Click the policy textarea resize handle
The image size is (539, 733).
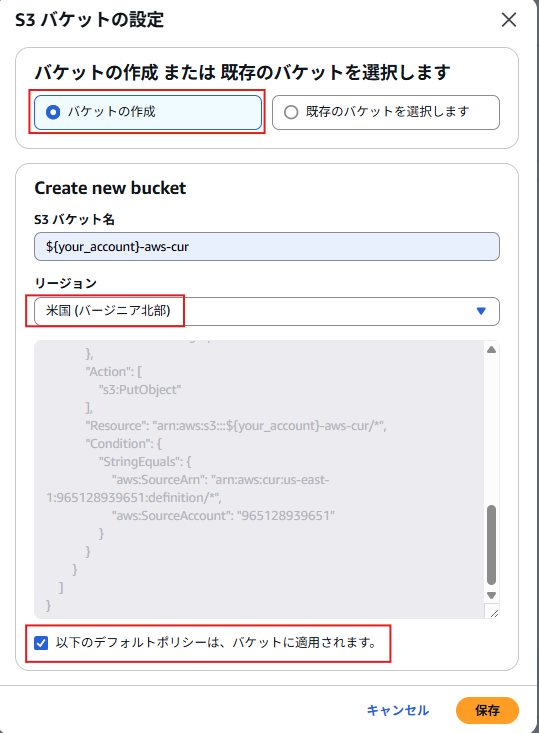tap(492, 611)
